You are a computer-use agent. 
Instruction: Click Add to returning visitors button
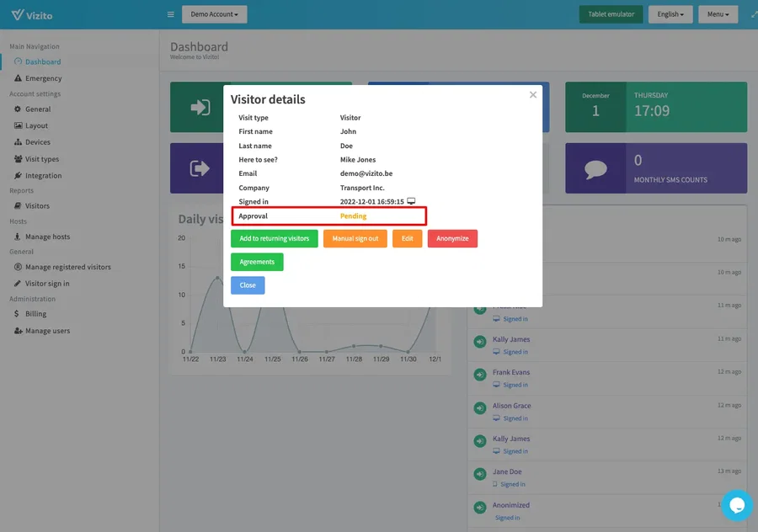(x=274, y=239)
